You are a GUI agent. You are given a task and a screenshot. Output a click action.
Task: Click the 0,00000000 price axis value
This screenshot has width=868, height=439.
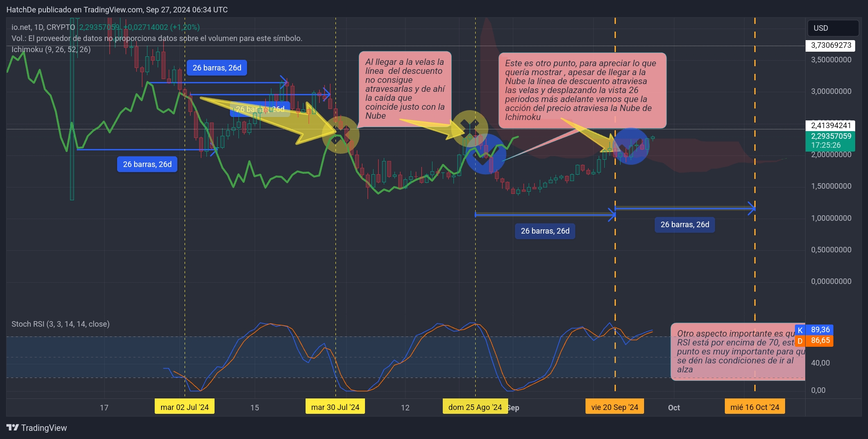(x=831, y=281)
